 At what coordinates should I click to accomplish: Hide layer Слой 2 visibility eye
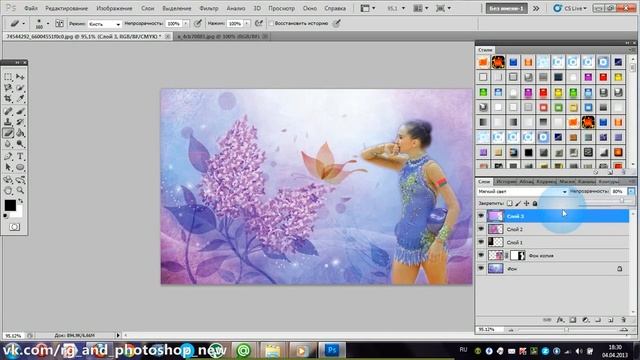(481, 229)
